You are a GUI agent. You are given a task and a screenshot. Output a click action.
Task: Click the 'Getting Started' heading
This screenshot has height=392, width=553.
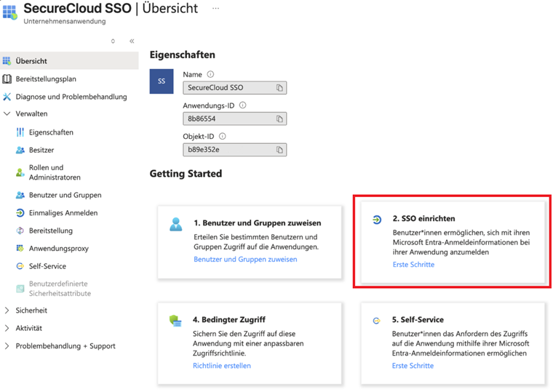pyautogui.click(x=186, y=174)
